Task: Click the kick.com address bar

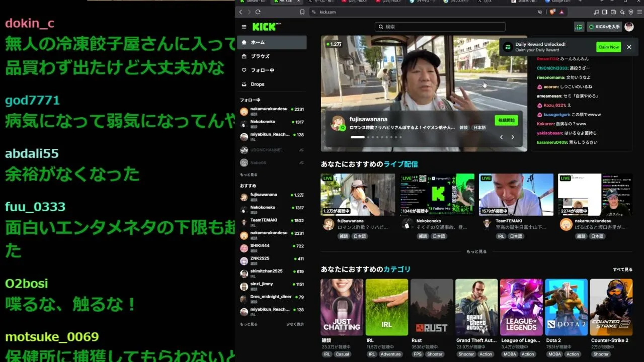Action: [x=423, y=12]
